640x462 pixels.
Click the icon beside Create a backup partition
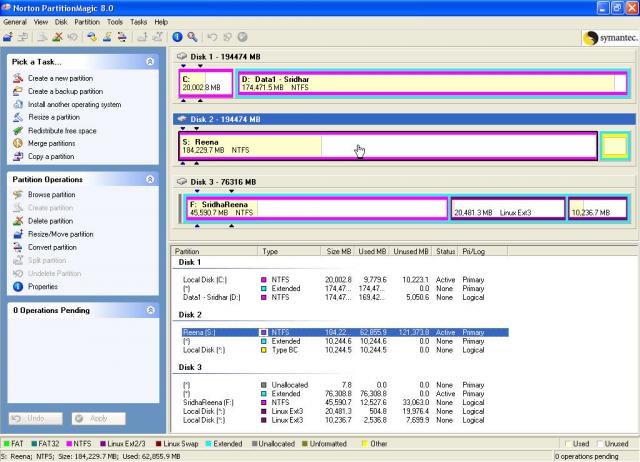(18, 91)
